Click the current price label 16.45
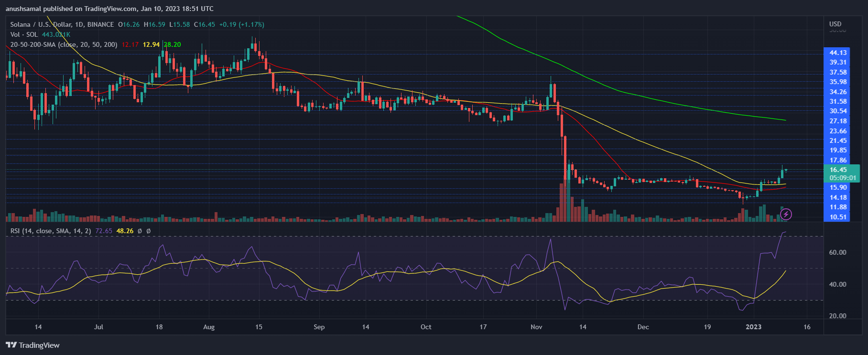 click(838, 170)
